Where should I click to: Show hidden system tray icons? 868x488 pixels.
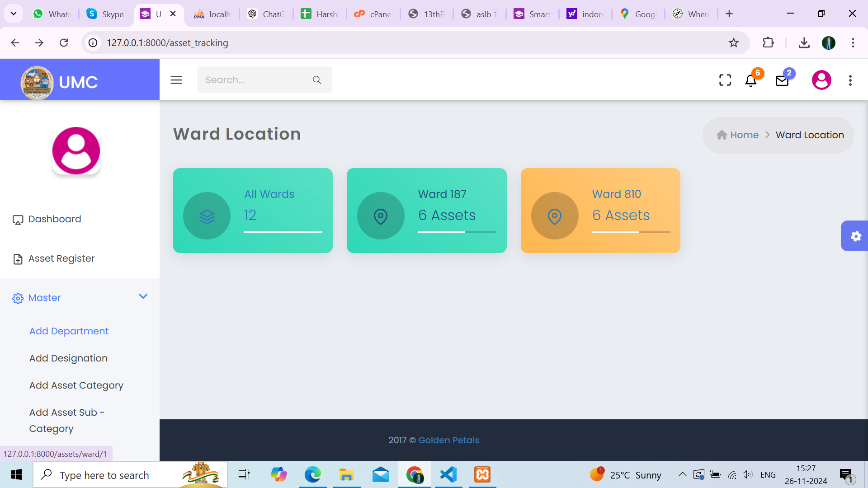[682, 474]
